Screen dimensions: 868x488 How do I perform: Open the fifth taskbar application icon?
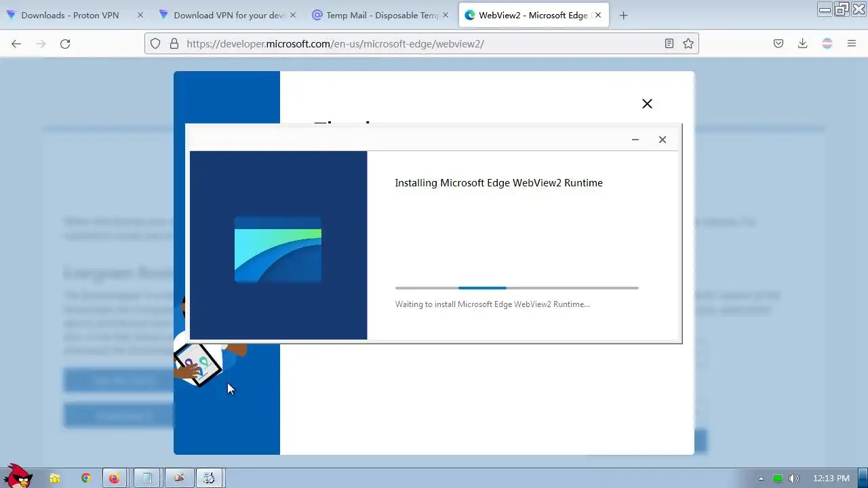click(179, 479)
